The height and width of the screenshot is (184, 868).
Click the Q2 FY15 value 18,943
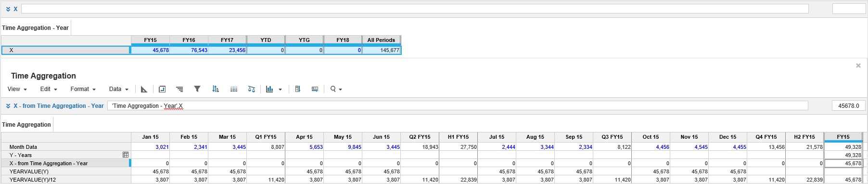(x=420, y=147)
